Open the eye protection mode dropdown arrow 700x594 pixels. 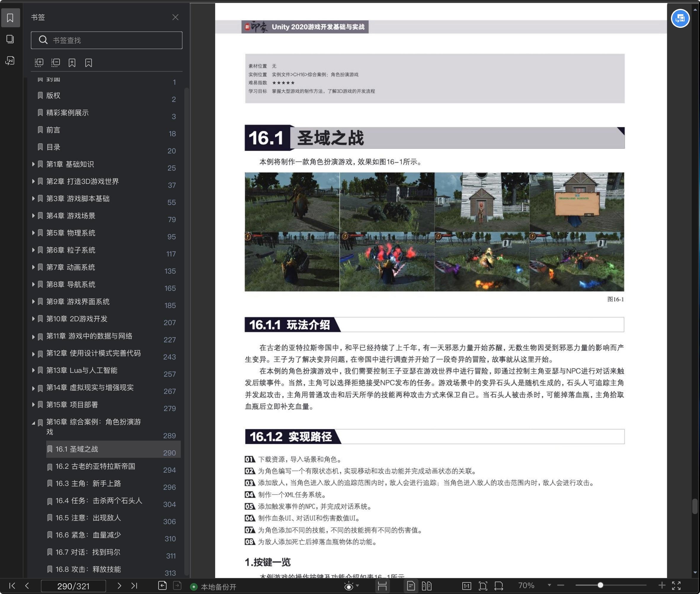coord(358,586)
